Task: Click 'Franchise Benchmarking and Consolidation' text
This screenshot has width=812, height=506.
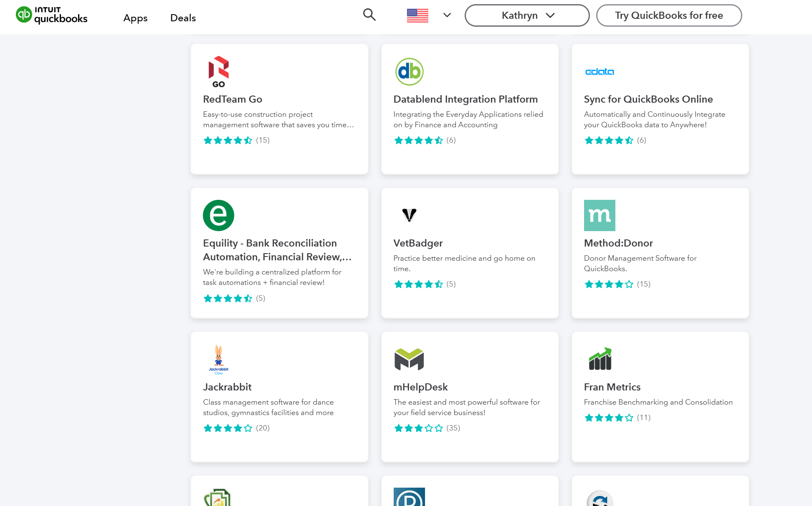Action: pos(658,402)
